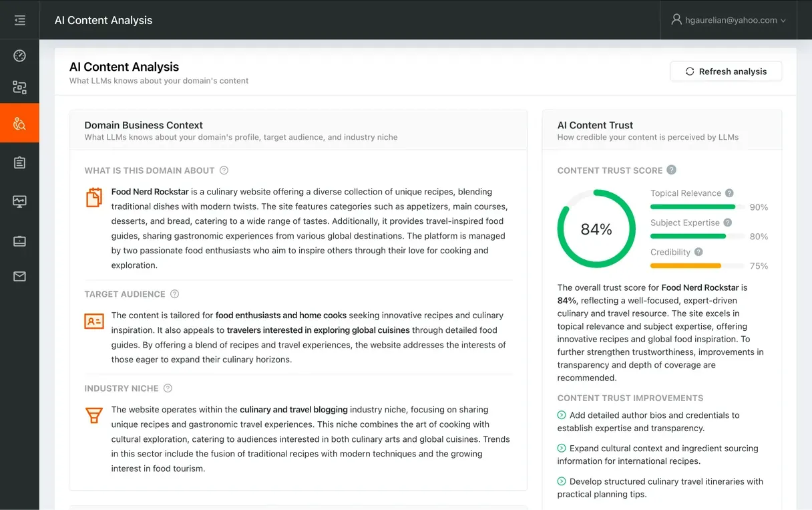This screenshot has height=510, width=812.
Task: Click the user profile icon in the header
Action: 676,19
